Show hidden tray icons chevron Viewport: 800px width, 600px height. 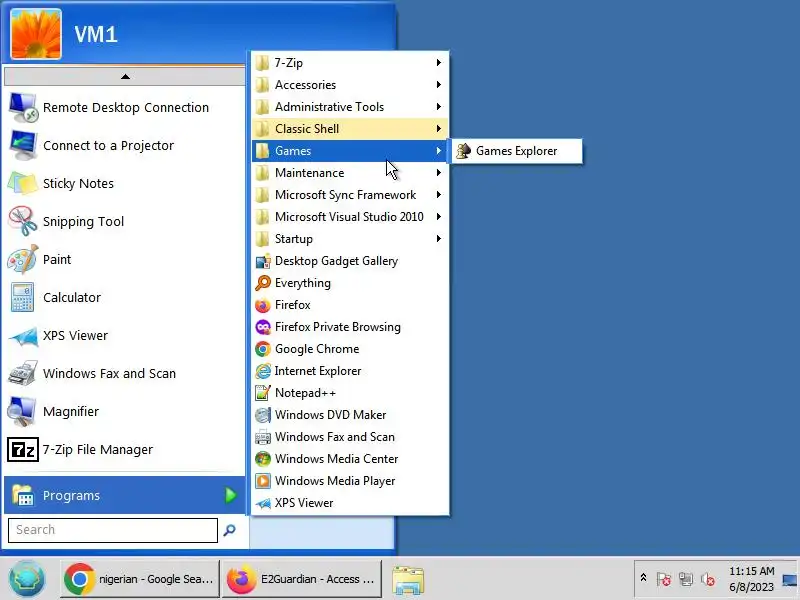click(643, 578)
